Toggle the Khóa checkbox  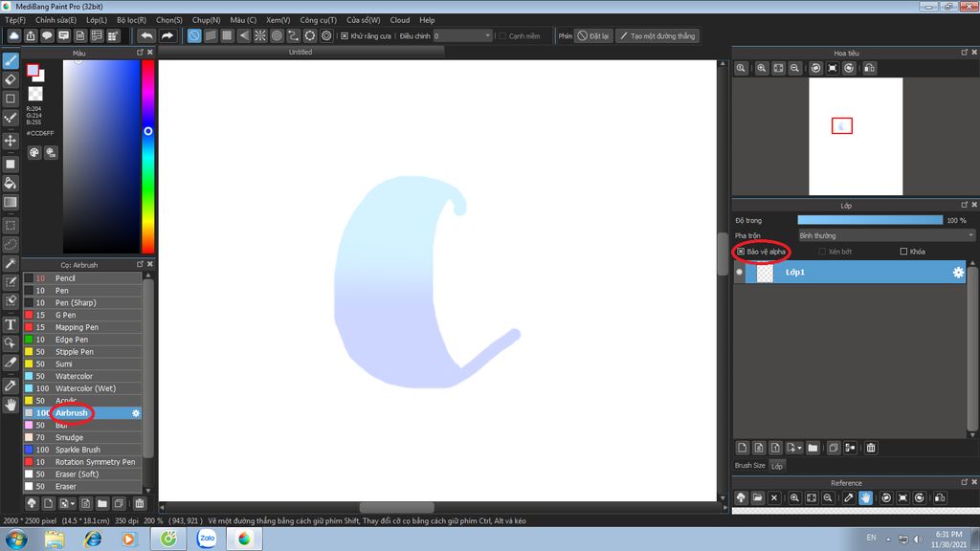(903, 252)
